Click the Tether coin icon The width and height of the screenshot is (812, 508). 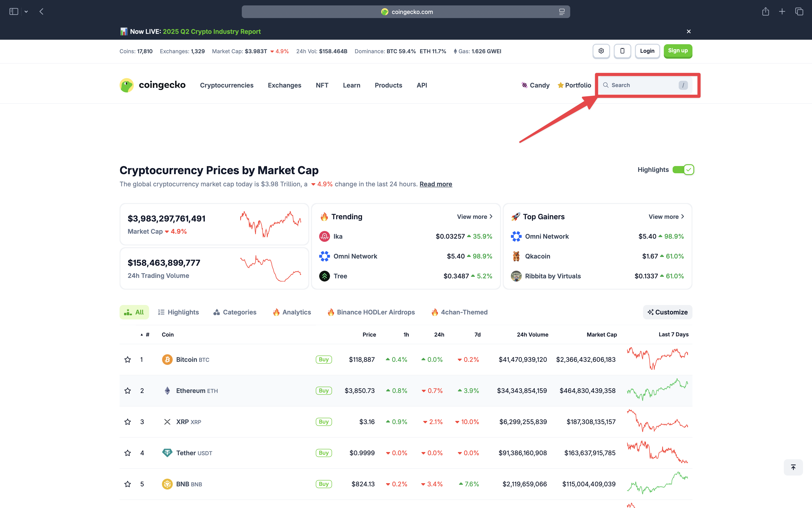[x=167, y=453]
